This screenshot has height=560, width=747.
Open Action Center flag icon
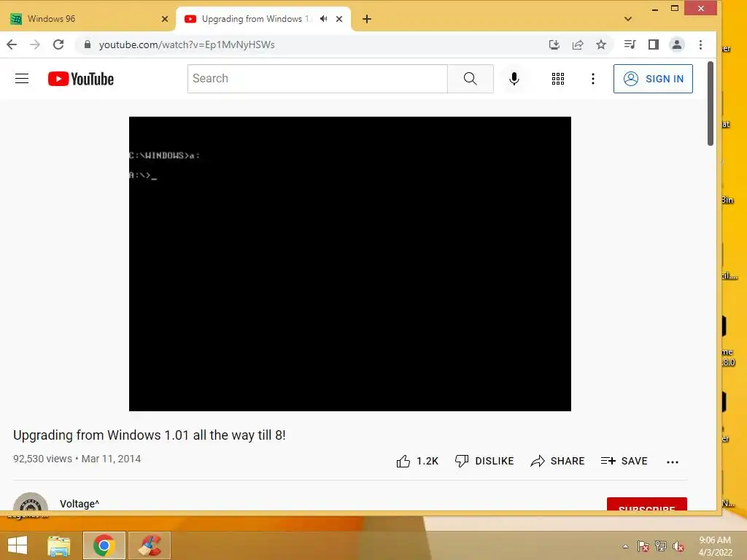coord(643,546)
